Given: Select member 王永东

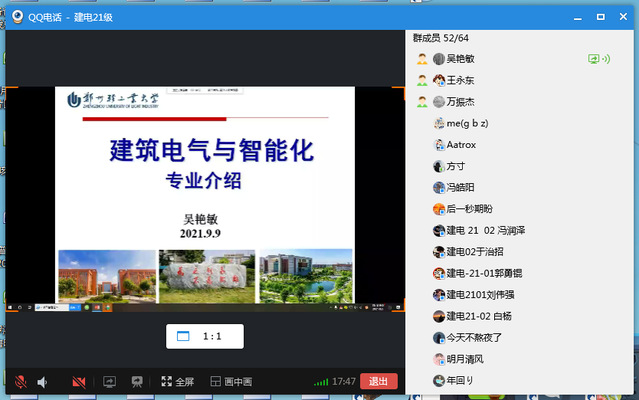Looking at the screenshot, I should pos(460,80).
